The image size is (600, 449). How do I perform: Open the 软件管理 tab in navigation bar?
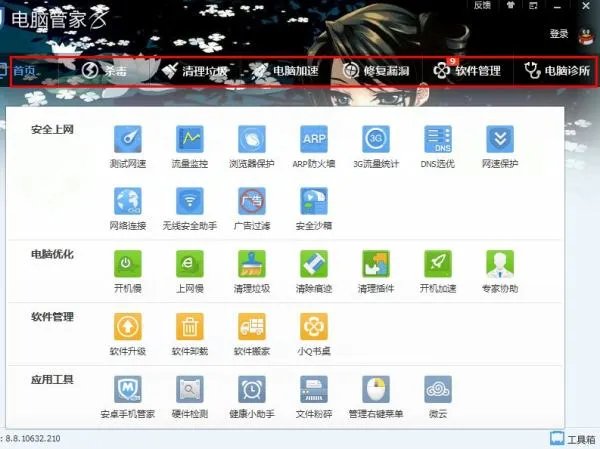click(x=466, y=71)
